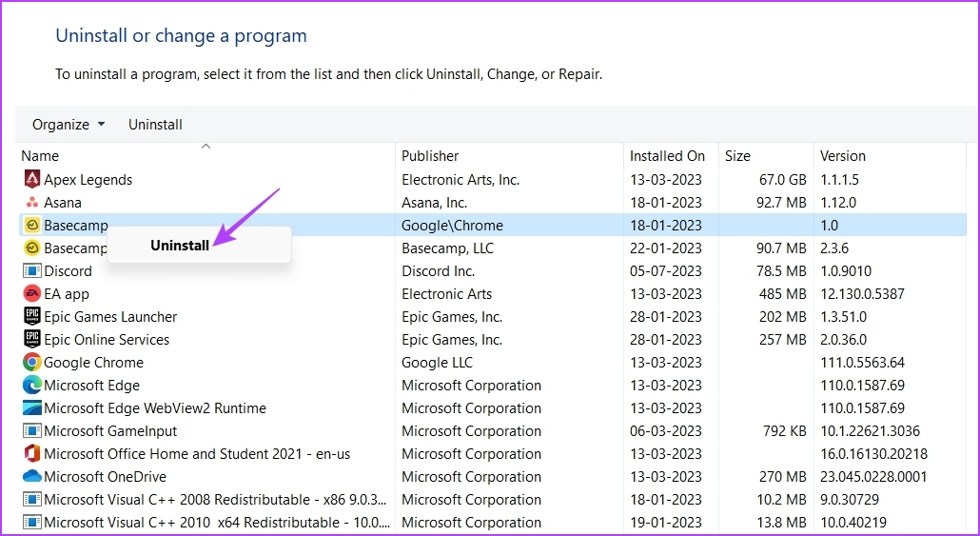Image resolution: width=980 pixels, height=536 pixels.
Task: Click the Basecamp Google\Chrome row icon
Action: 32,225
